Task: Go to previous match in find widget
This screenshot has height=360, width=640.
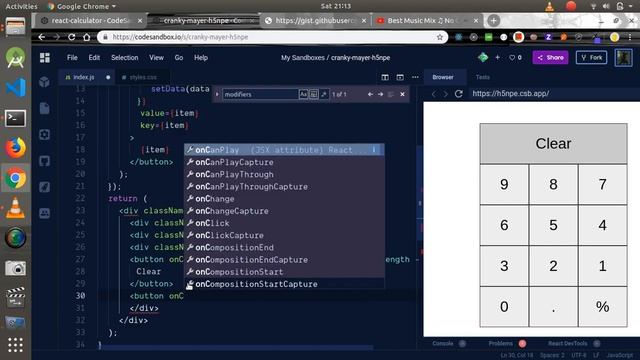Action: point(370,94)
